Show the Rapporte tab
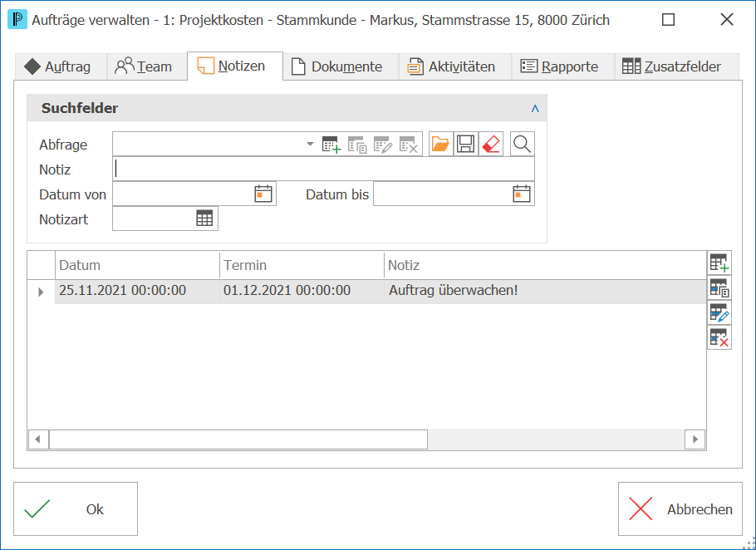Image resolution: width=756 pixels, height=550 pixels. click(x=563, y=66)
